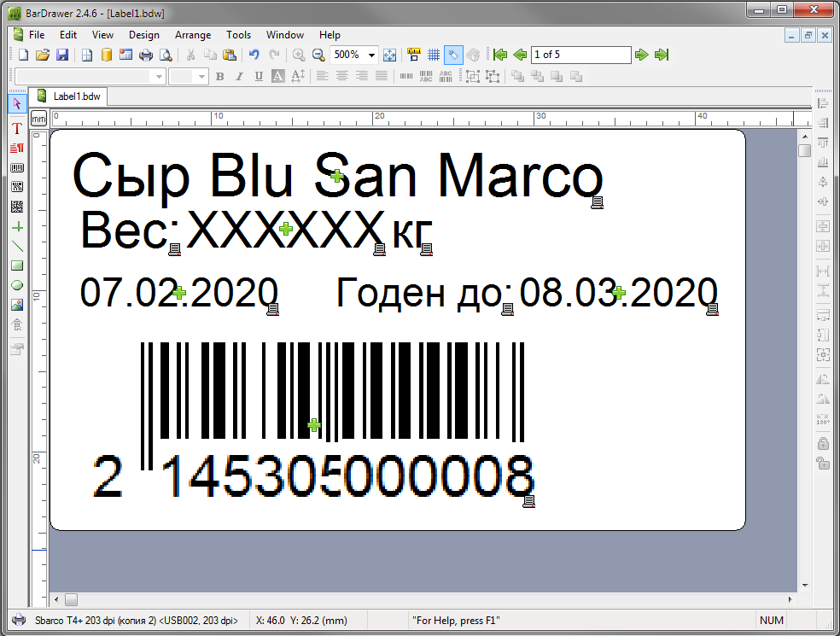Image resolution: width=840 pixels, height=636 pixels.
Task: Open the zoom level 500% dropdown
Action: point(371,55)
